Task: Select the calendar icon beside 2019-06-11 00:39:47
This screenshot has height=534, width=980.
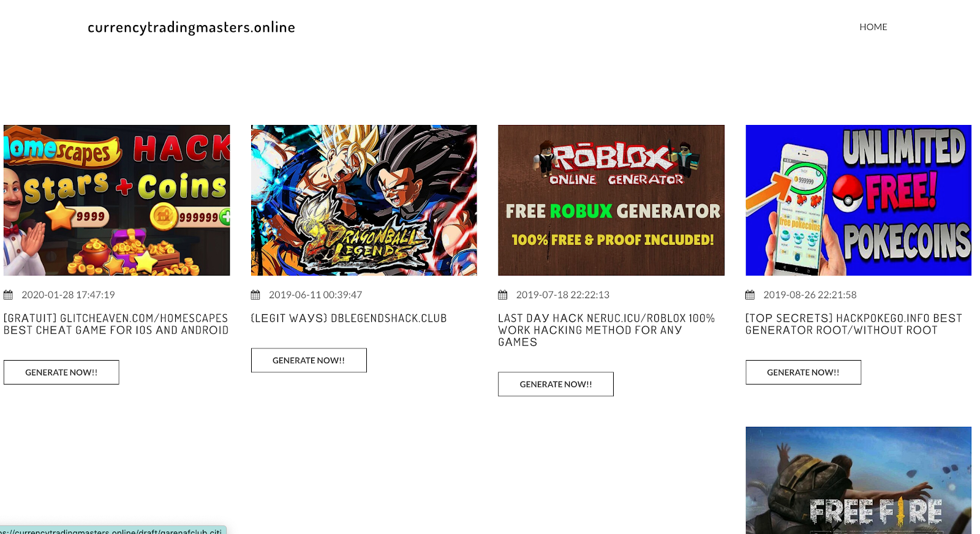Action: [255, 295]
